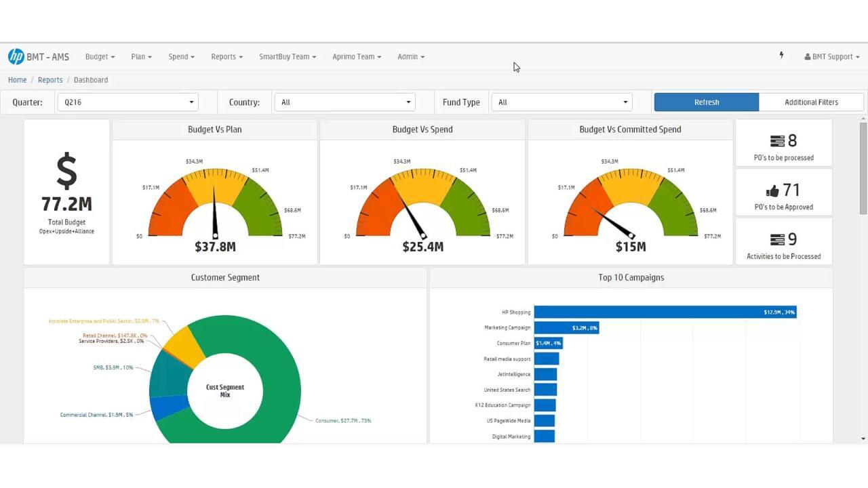The image size is (868, 488).
Task: Click the HP logo icon
Action: 16,56
